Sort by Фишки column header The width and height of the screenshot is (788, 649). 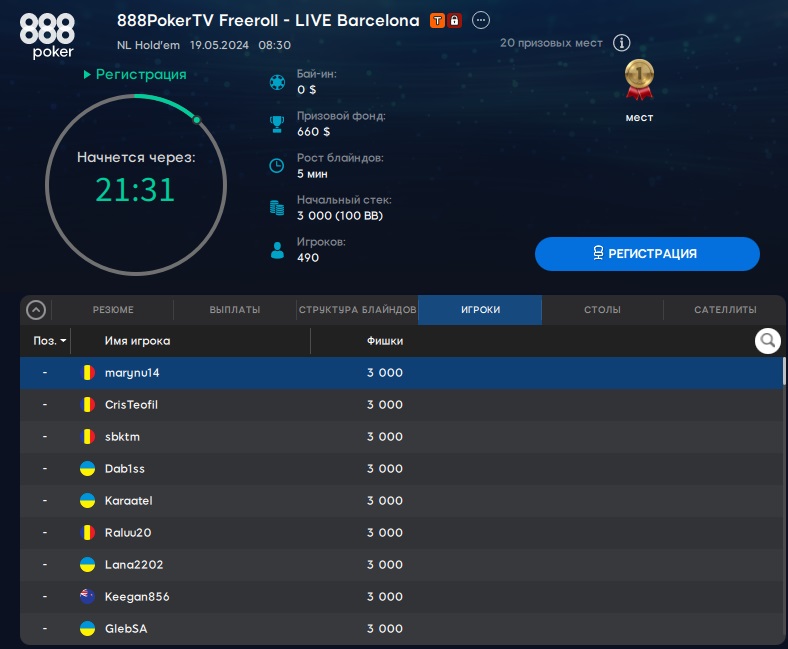[x=384, y=341]
